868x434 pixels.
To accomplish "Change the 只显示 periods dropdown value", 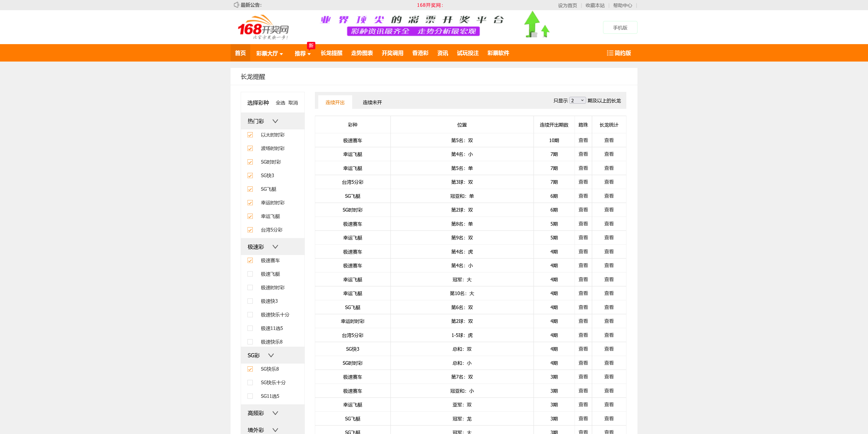I will 577,100.
